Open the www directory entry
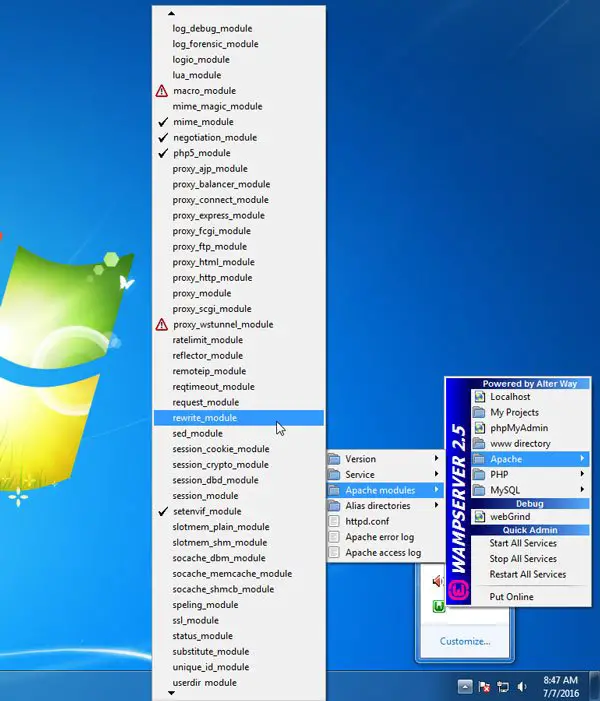 [x=530, y=443]
